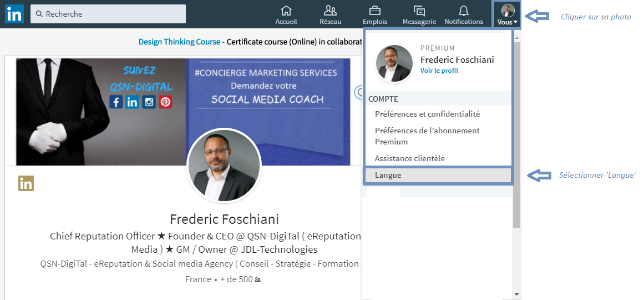Screen dimensions: 644x300
Task: Check the Notifications bell icon
Action: point(464,11)
